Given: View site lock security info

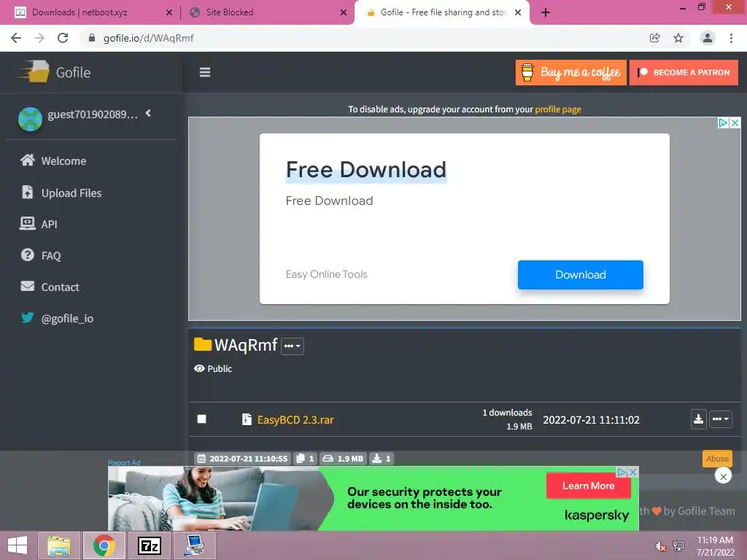Looking at the screenshot, I should (92, 38).
